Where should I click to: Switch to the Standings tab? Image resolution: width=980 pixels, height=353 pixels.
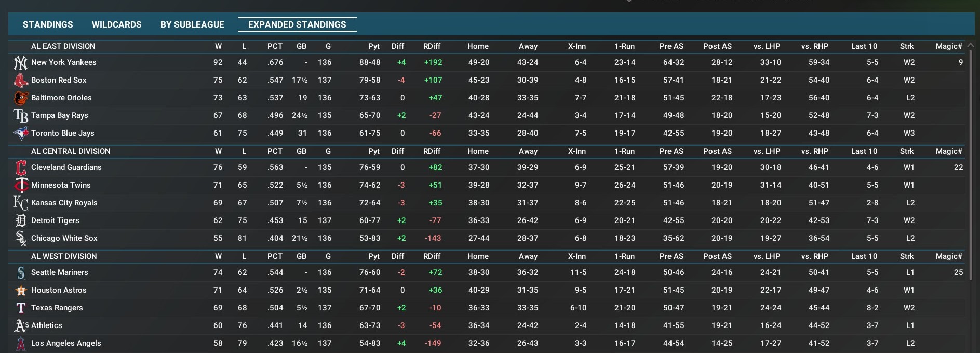coord(48,24)
